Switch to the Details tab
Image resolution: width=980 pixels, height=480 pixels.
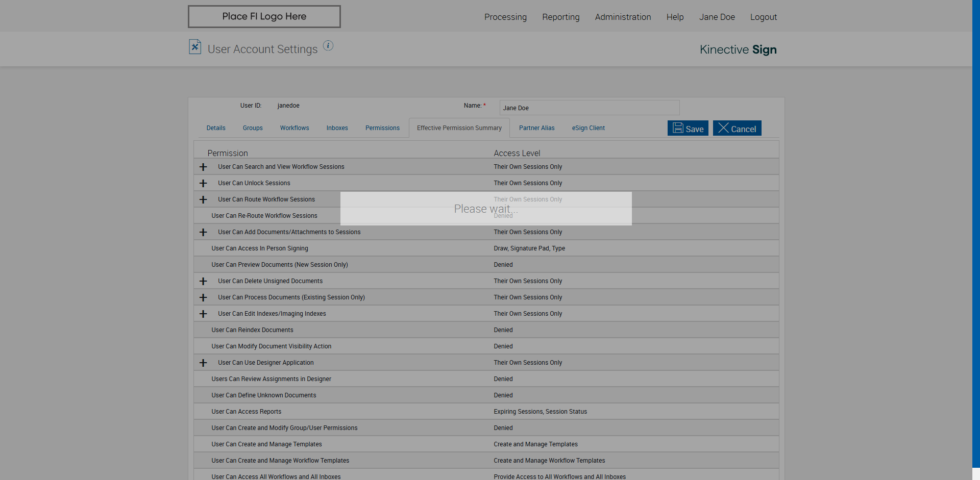pos(216,128)
